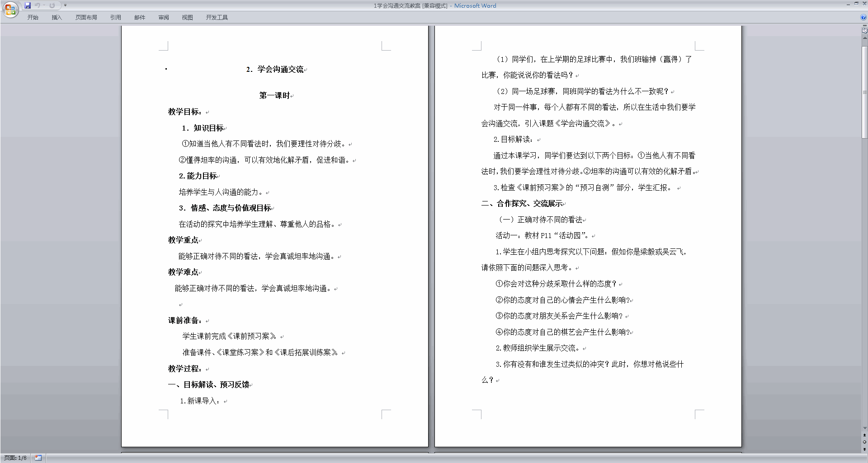The height and width of the screenshot is (463, 868).
Task: Click the Save floppy disk icon
Action: pyautogui.click(x=28, y=5)
